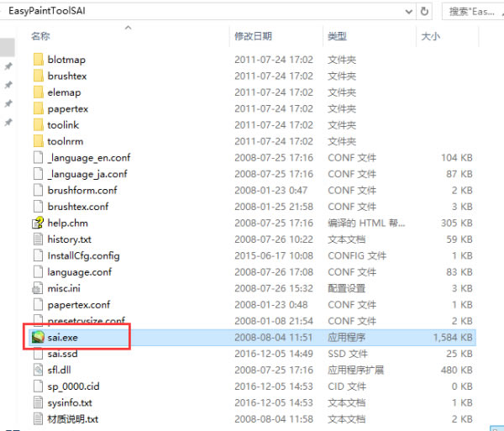Click the CONFIG 文件 type cell
504x431 pixels.
click(x=357, y=256)
